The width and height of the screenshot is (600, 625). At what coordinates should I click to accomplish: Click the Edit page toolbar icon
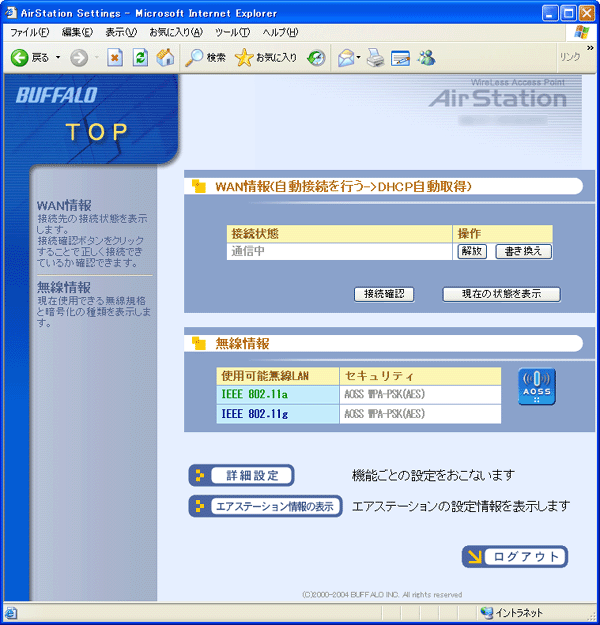(400, 58)
